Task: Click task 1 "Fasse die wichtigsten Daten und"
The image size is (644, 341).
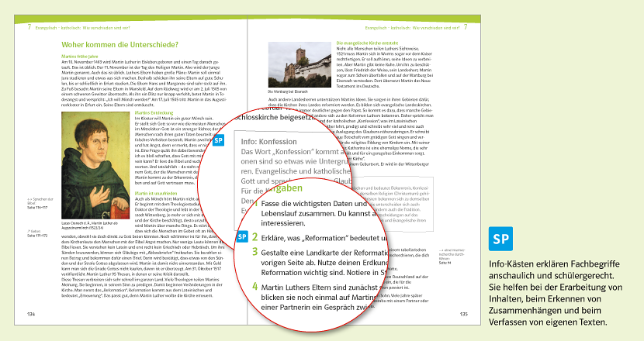Action: click(x=313, y=204)
